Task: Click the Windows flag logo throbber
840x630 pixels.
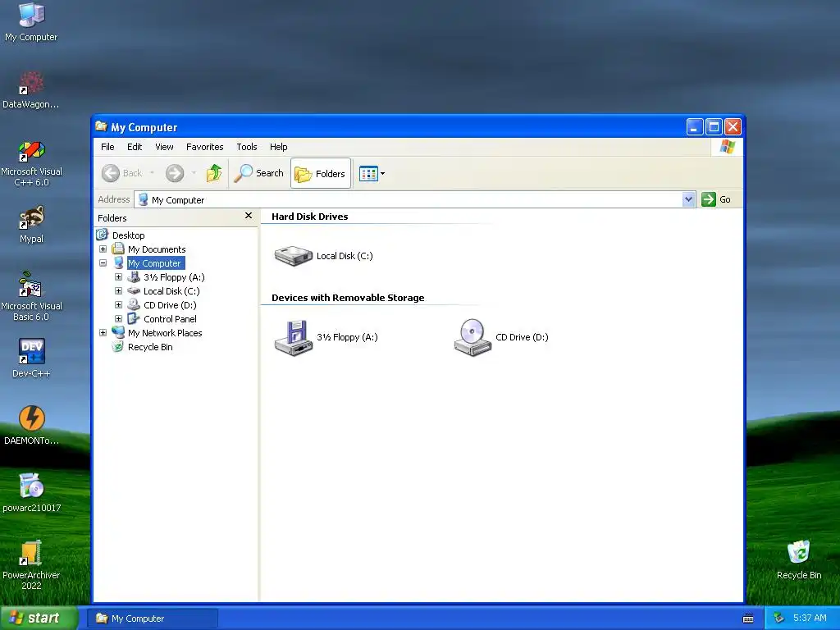Action: [727, 147]
